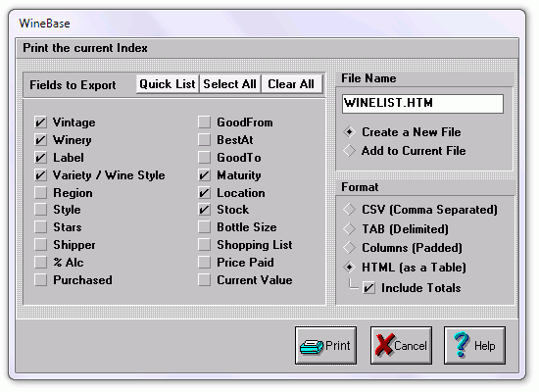This screenshot has height=392, width=539.
Task: Select CSV (Comma Separated) format
Action: [x=349, y=210]
